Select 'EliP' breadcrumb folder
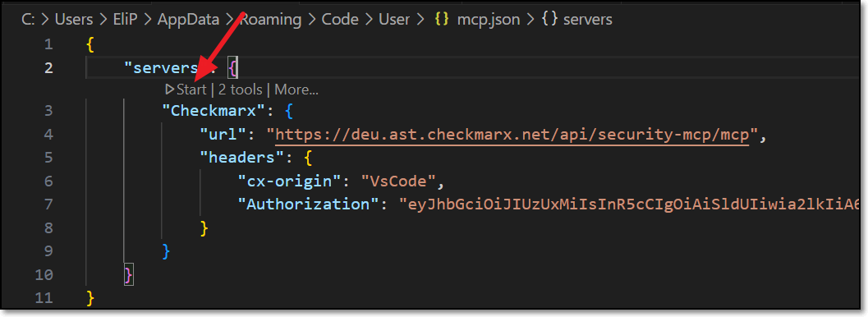 tap(125, 20)
